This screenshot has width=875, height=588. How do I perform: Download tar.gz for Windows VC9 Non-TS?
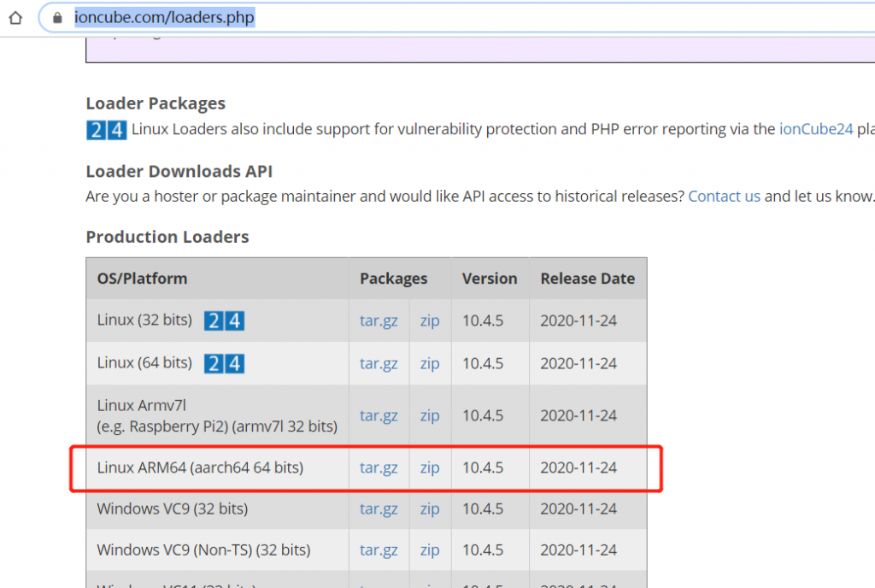coord(379,550)
